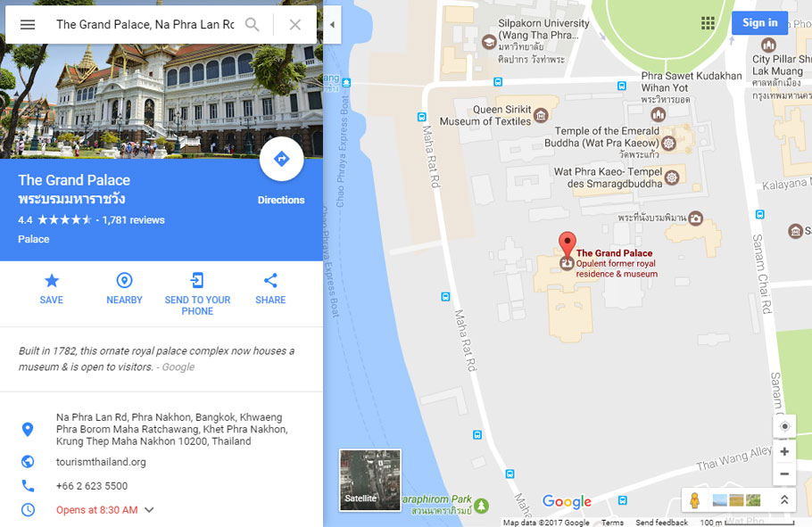Open the Google apps grid
Screen dimensions: 812x527
point(708,23)
